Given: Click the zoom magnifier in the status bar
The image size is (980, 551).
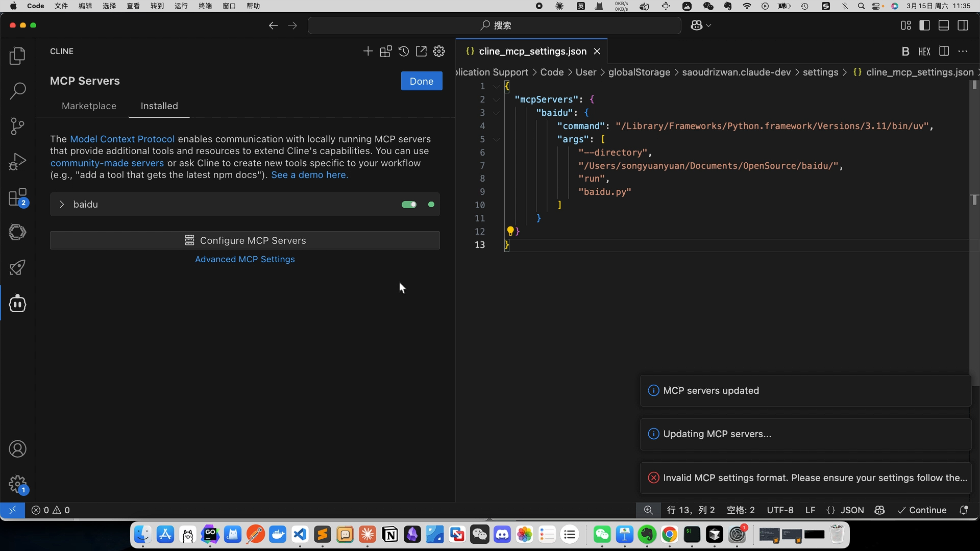Looking at the screenshot, I should (648, 510).
